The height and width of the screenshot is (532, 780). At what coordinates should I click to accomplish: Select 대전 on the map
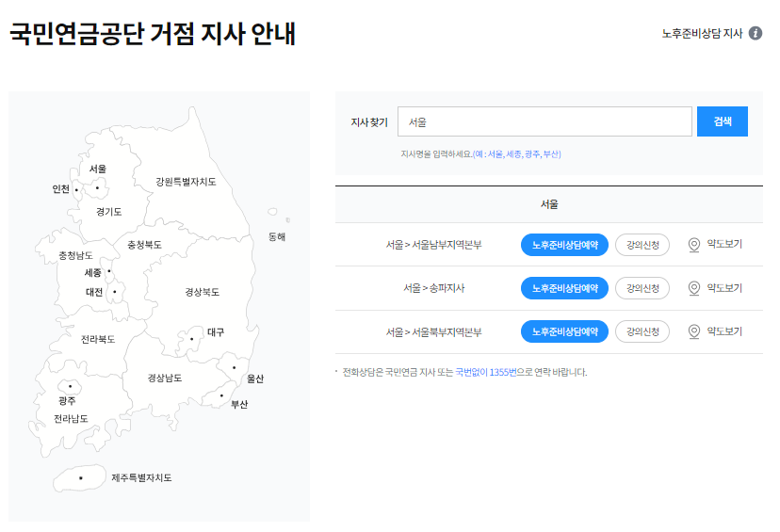point(94,292)
